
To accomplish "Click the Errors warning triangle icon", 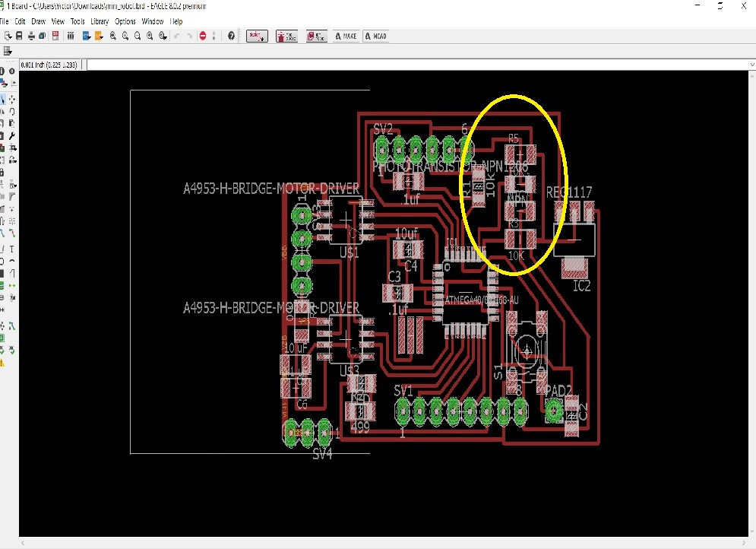I will 2,363.
